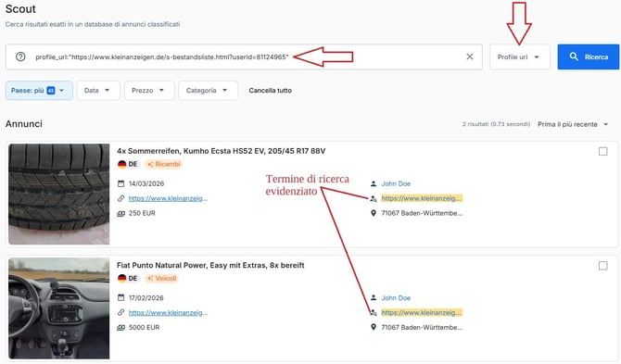
Task: Click the person icon in Fiat listing
Action: [x=374, y=298]
